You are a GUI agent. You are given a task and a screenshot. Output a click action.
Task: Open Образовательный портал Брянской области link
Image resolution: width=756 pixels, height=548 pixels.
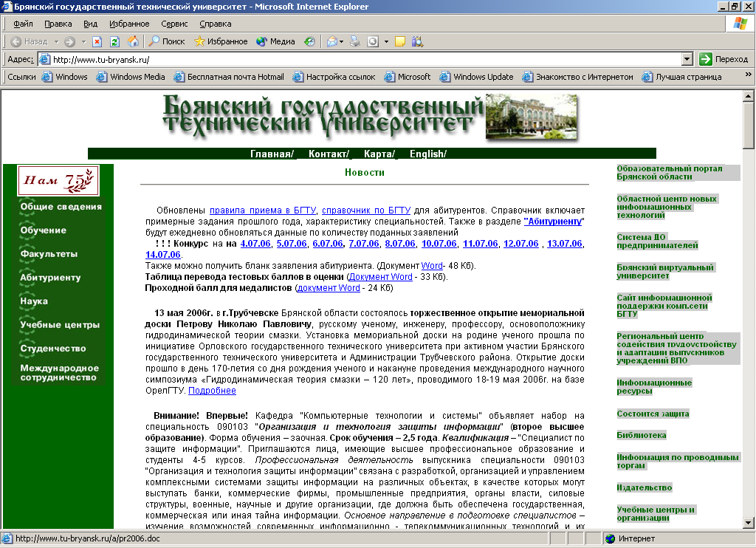pyautogui.click(x=669, y=173)
